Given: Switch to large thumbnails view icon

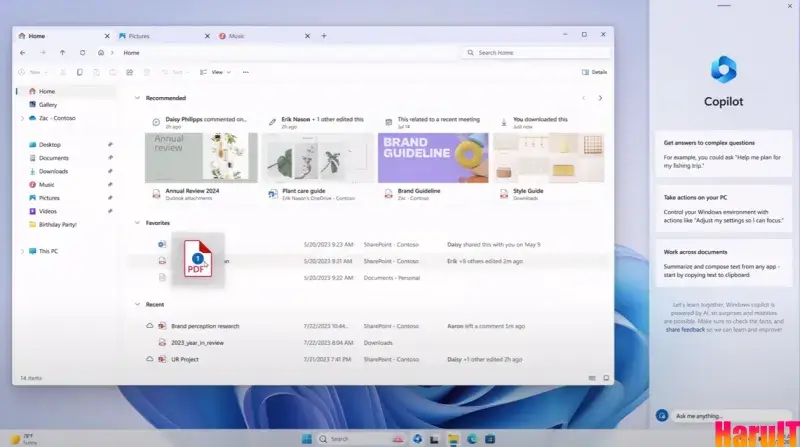Looking at the screenshot, I should pos(606,378).
